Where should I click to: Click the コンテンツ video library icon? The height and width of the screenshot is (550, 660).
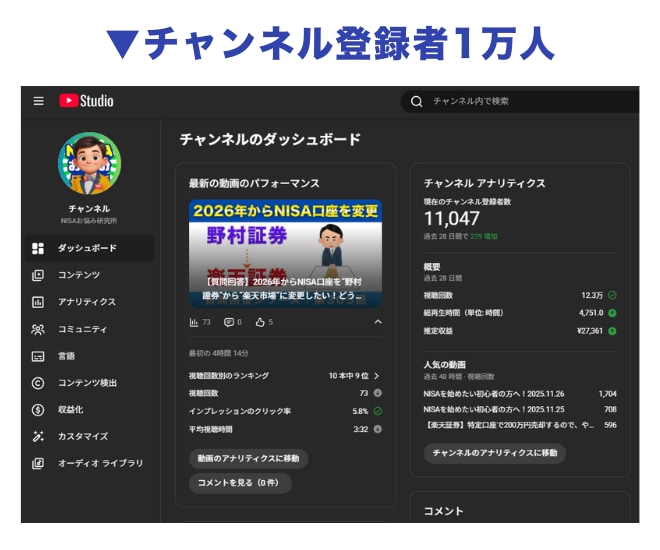[x=38, y=275]
